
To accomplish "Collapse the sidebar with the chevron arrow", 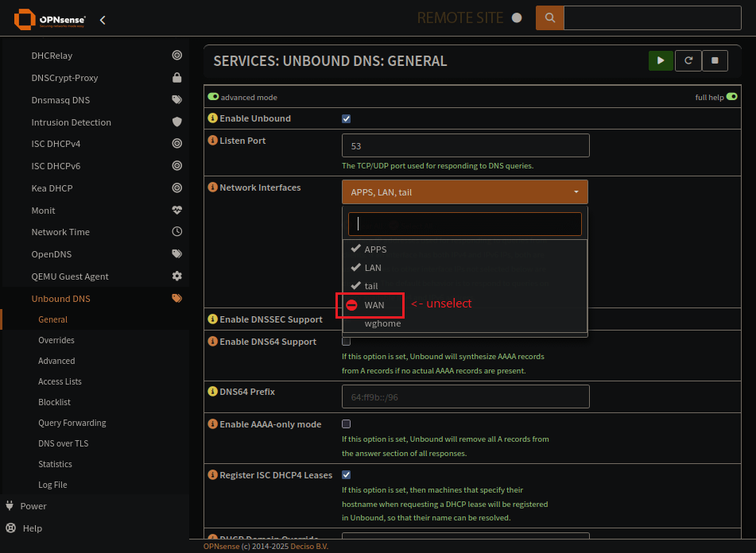I will coord(103,20).
